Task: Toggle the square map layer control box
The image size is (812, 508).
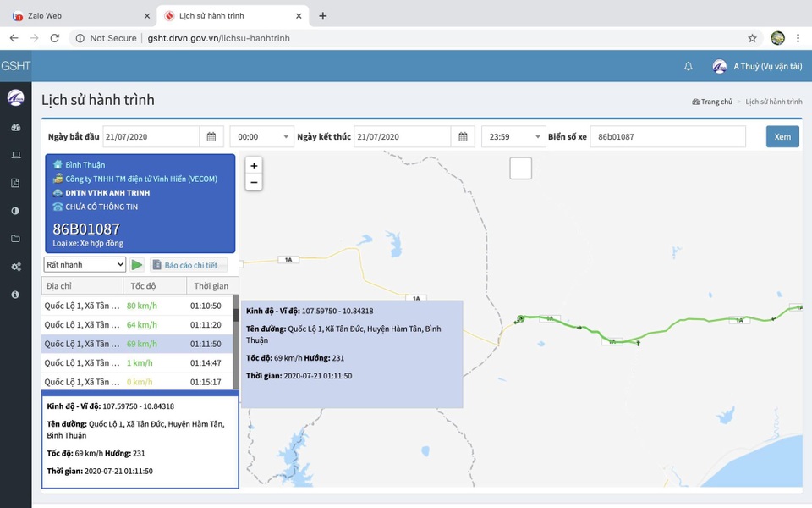Action: [x=520, y=168]
